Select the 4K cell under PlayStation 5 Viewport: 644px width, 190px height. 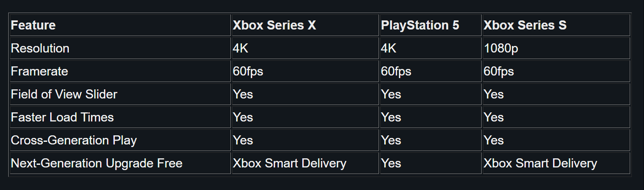(388, 48)
